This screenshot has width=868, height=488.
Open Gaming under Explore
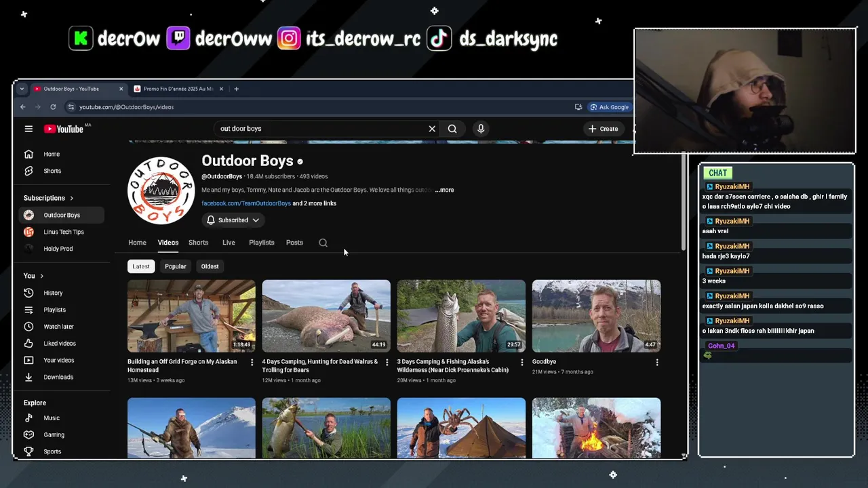click(x=61, y=434)
